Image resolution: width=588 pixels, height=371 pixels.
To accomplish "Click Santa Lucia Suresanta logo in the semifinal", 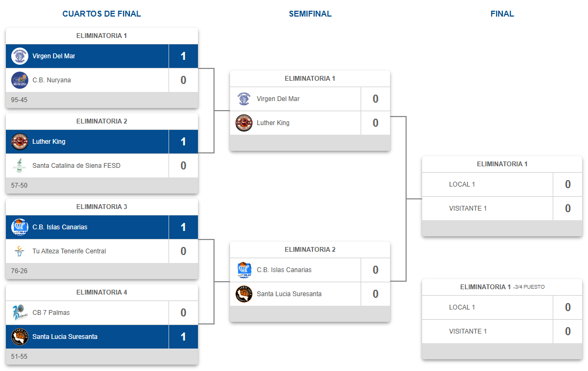I will pyautogui.click(x=244, y=294).
